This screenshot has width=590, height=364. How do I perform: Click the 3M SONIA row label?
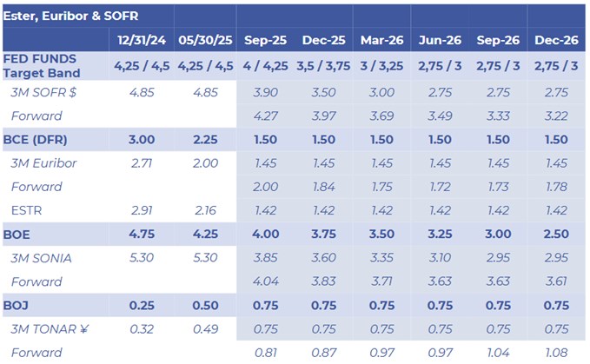point(42,257)
